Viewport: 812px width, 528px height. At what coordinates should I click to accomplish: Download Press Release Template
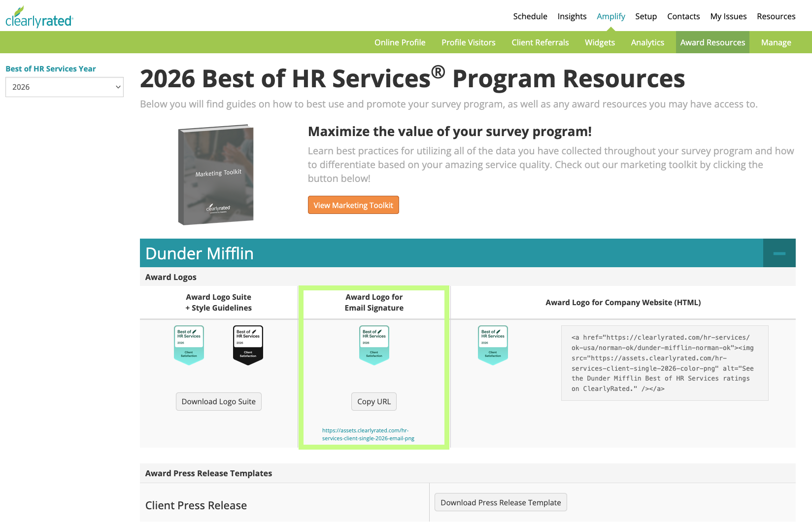501,502
